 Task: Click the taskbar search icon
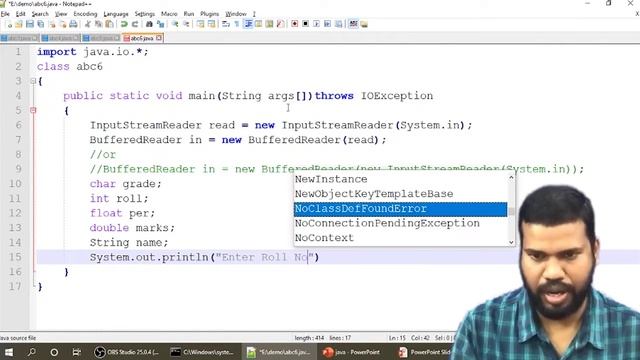click(31, 352)
